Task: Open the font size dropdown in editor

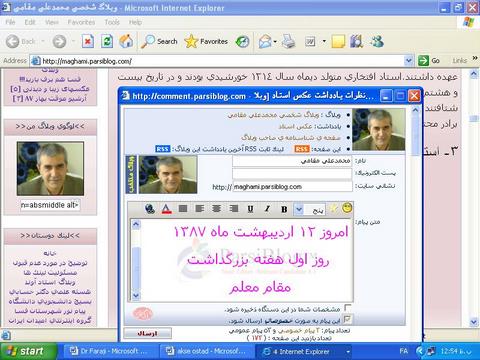Action: coord(299,209)
